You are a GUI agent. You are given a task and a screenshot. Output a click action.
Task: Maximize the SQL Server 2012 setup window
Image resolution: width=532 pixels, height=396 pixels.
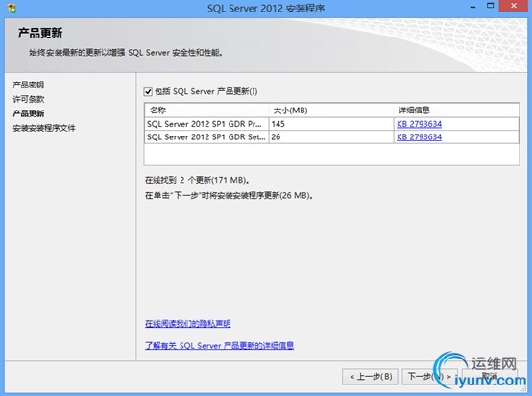[x=490, y=6]
